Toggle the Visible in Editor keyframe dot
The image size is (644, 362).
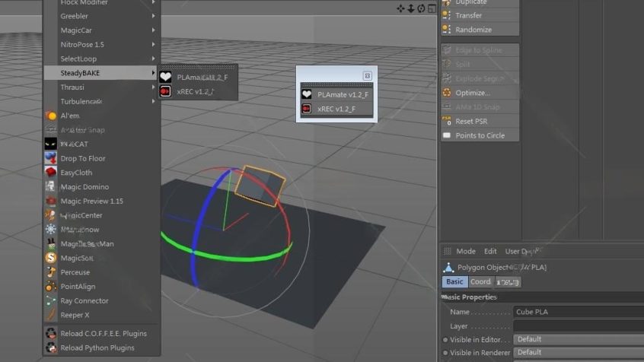(x=445, y=339)
